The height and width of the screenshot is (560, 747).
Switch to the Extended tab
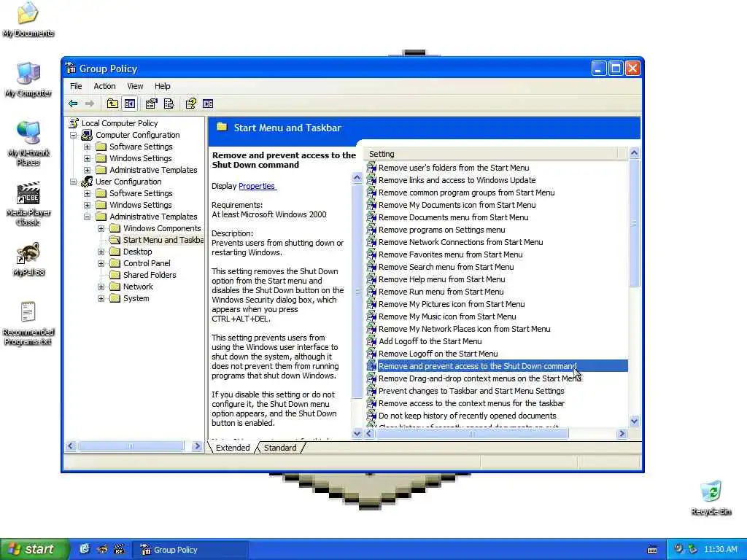pos(233,448)
